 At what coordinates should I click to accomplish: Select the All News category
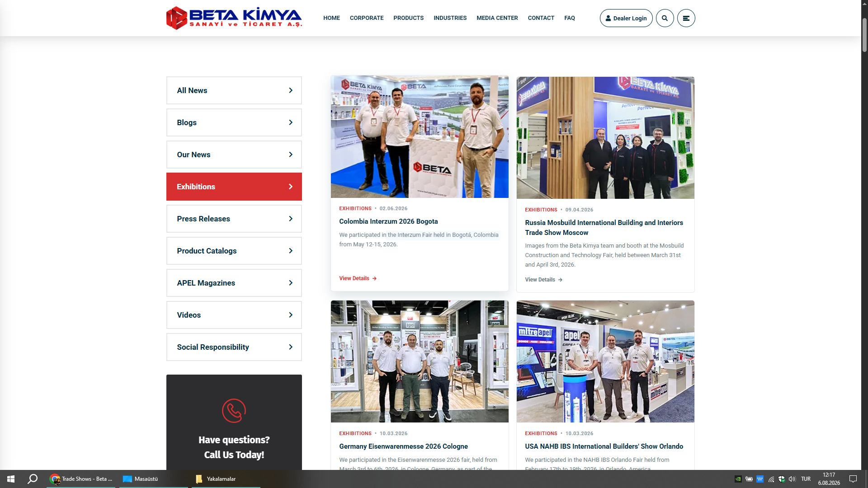(x=234, y=90)
